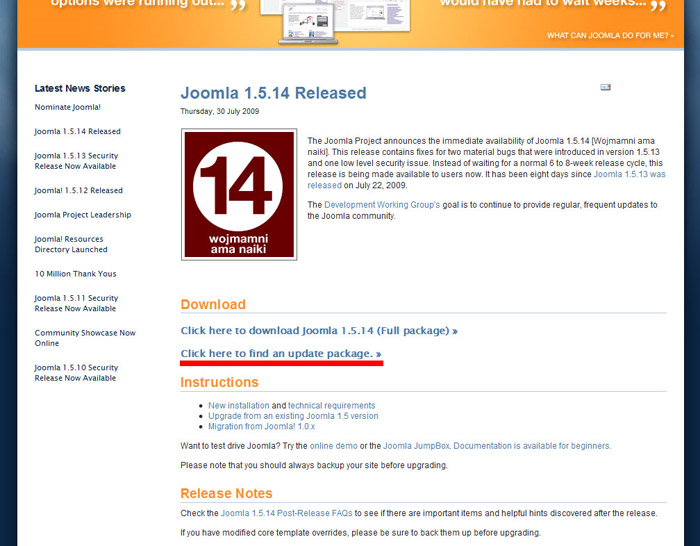The height and width of the screenshot is (546, 700).
Task: Click the Instructions section heading
Action: (x=219, y=382)
